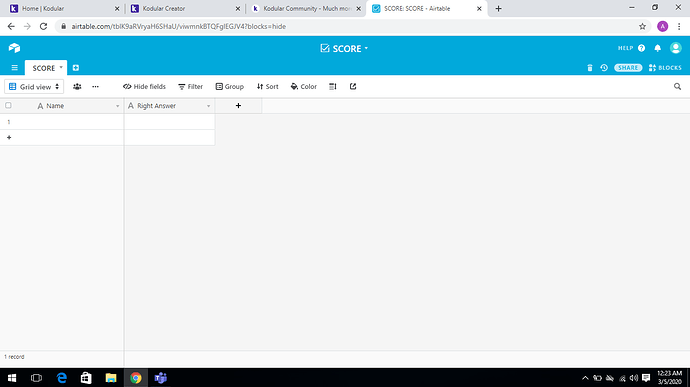Screen dimensions: 690x387
Task: Add a new field with plus
Action: click(x=238, y=106)
